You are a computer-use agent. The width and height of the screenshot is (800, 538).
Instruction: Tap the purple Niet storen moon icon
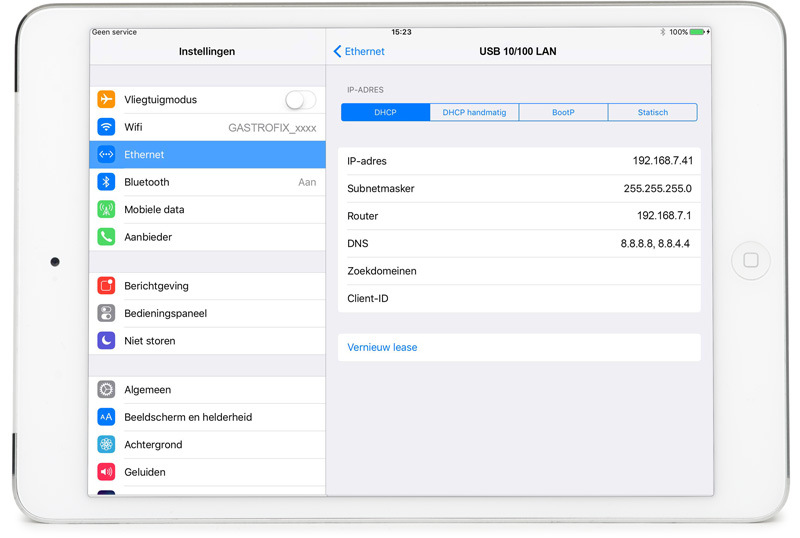point(106,341)
